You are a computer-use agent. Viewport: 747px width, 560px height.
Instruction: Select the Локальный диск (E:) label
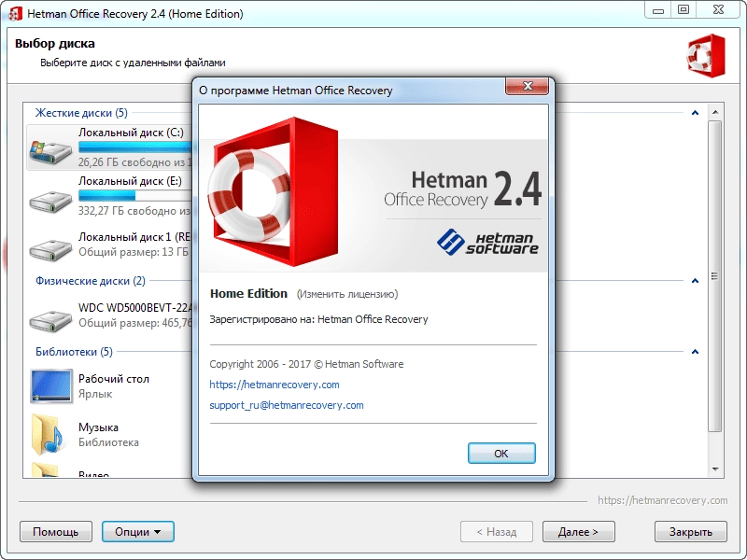(x=130, y=180)
